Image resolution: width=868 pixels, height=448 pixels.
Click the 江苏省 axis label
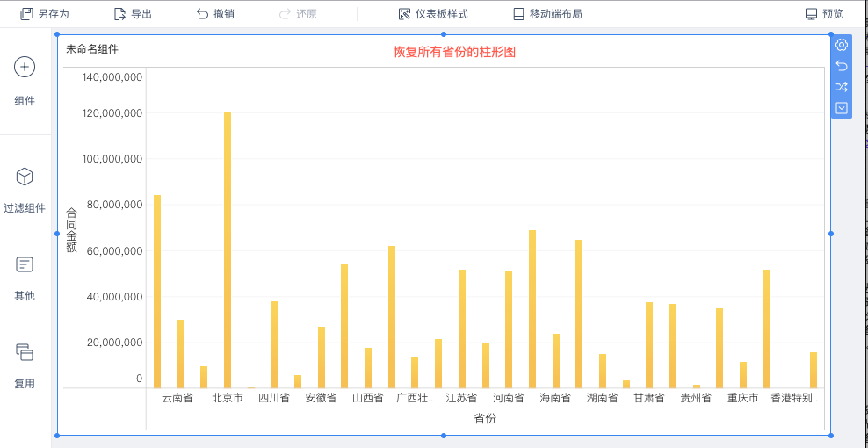coord(462,398)
